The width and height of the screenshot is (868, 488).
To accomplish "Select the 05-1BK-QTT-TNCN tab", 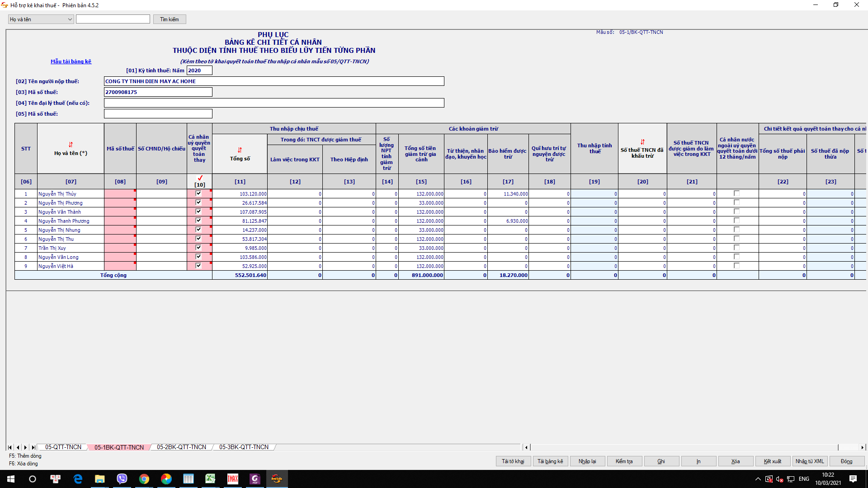I will (x=119, y=447).
